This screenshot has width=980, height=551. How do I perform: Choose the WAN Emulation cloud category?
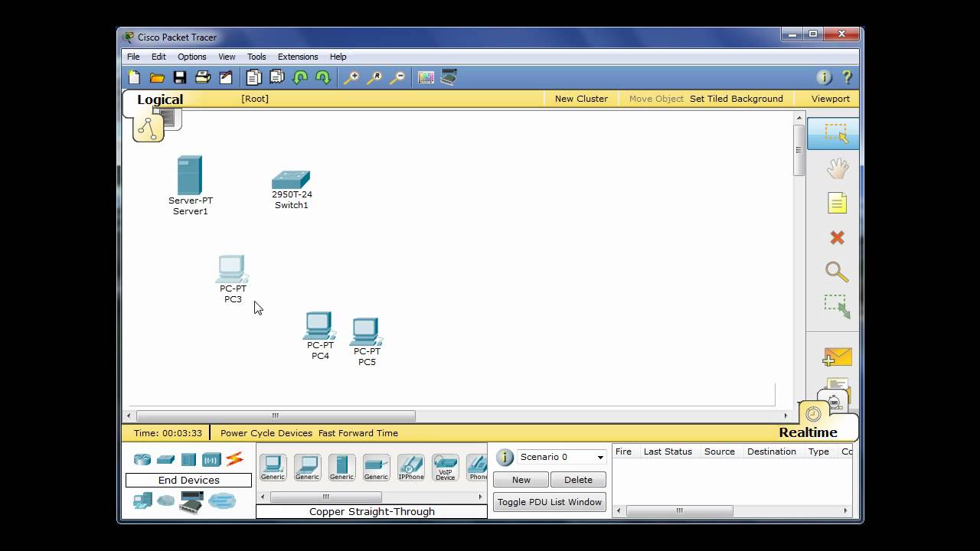166,500
